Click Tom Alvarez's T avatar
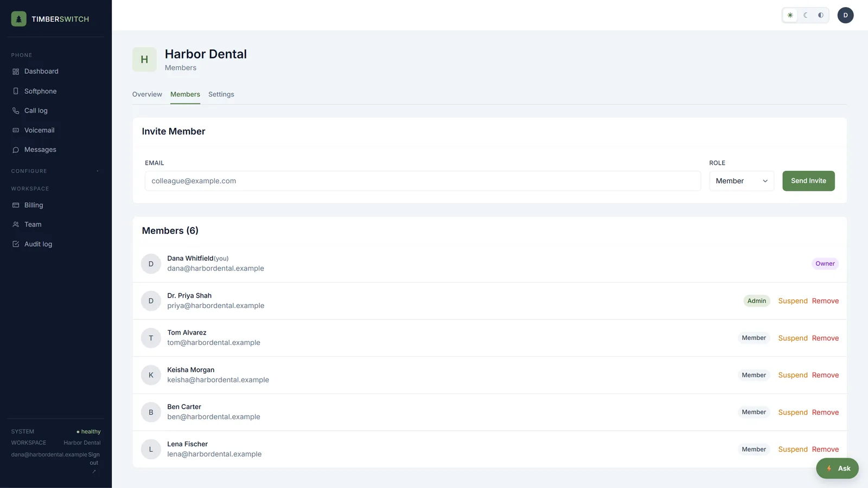This screenshot has width=868, height=488. tap(151, 338)
